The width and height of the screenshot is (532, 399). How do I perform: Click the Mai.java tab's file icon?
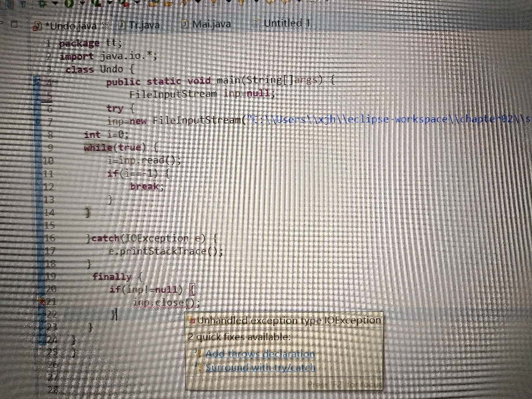185,24
